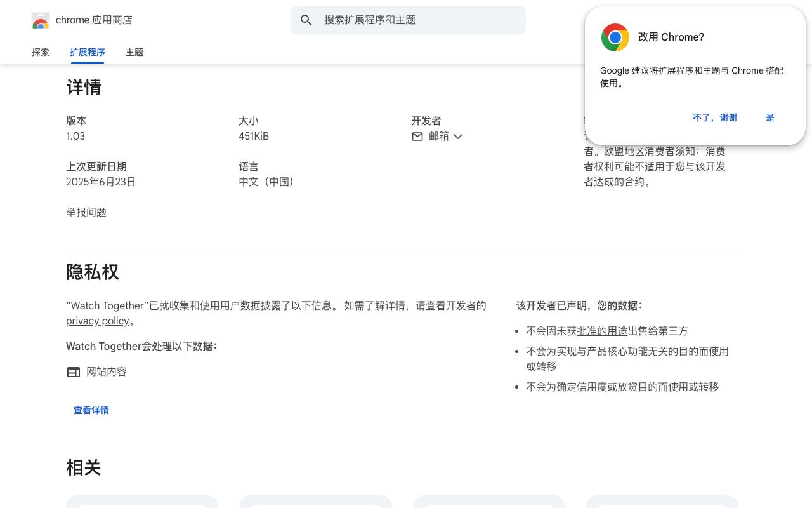Click the 网站内容 web page icon

click(74, 372)
